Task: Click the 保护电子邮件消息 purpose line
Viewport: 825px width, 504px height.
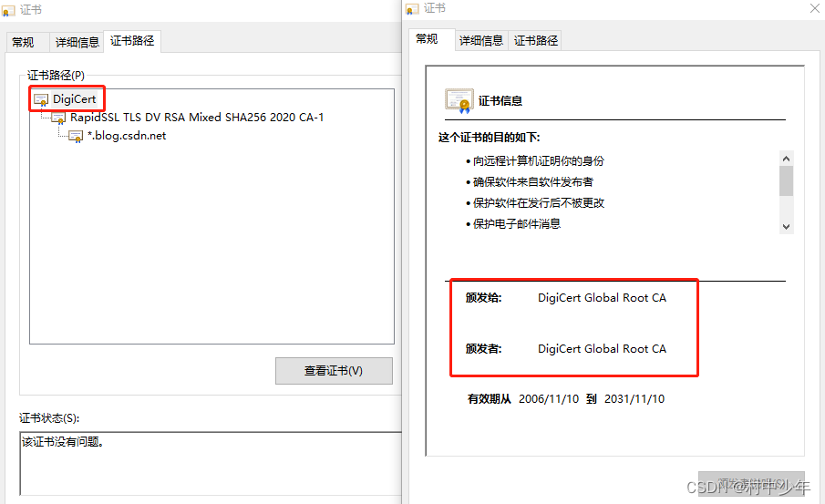Action: coord(516,224)
